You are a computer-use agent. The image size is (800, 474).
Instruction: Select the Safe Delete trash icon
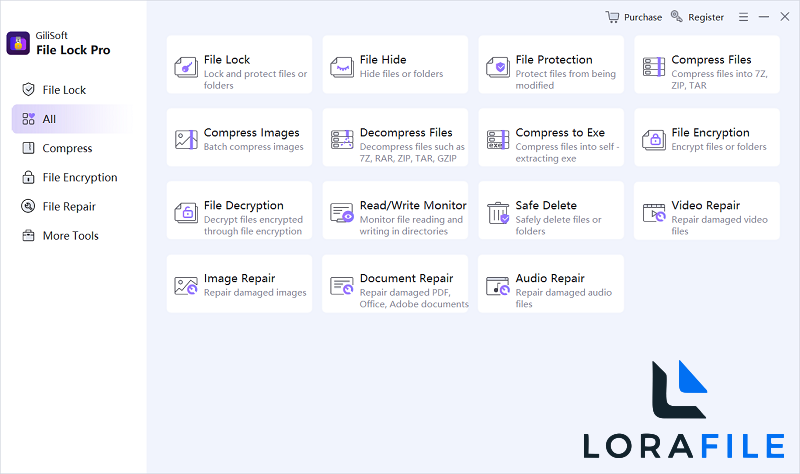coord(498,213)
